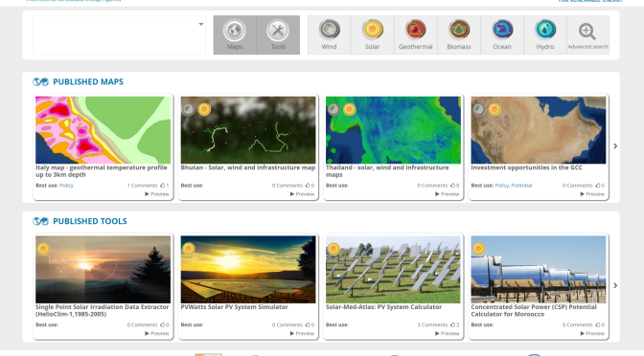This screenshot has height=356, width=644.
Task: Open CSP Potential Calculator for Morocco title
Action: pyautogui.click(x=534, y=310)
